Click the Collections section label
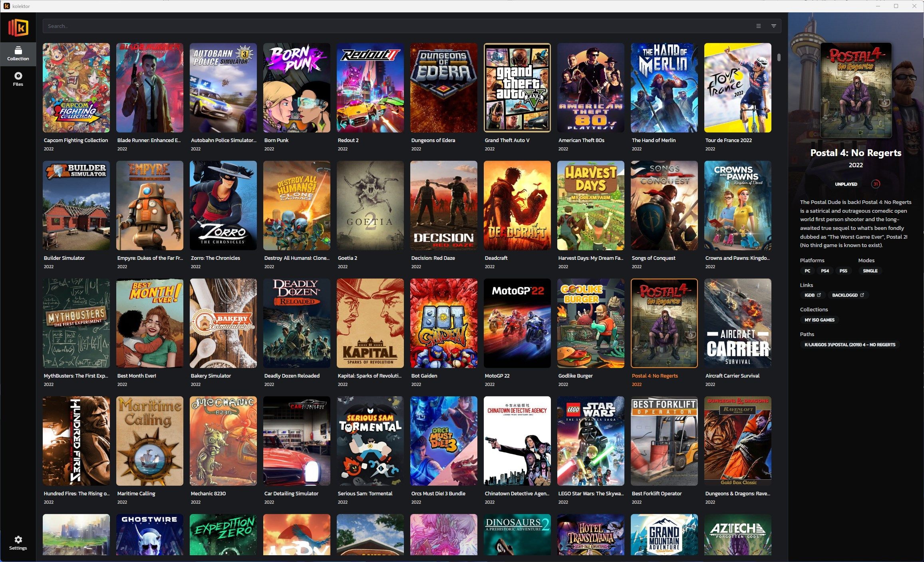 click(x=813, y=309)
